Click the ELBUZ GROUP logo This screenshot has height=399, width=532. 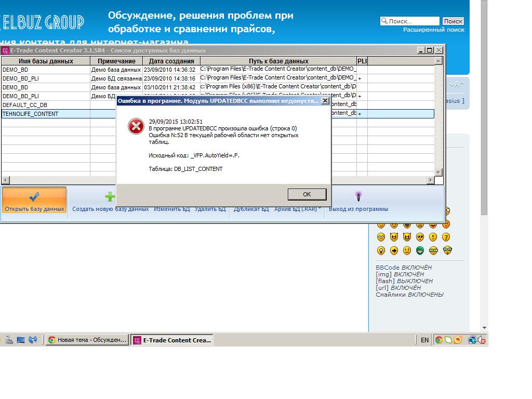coord(43,22)
